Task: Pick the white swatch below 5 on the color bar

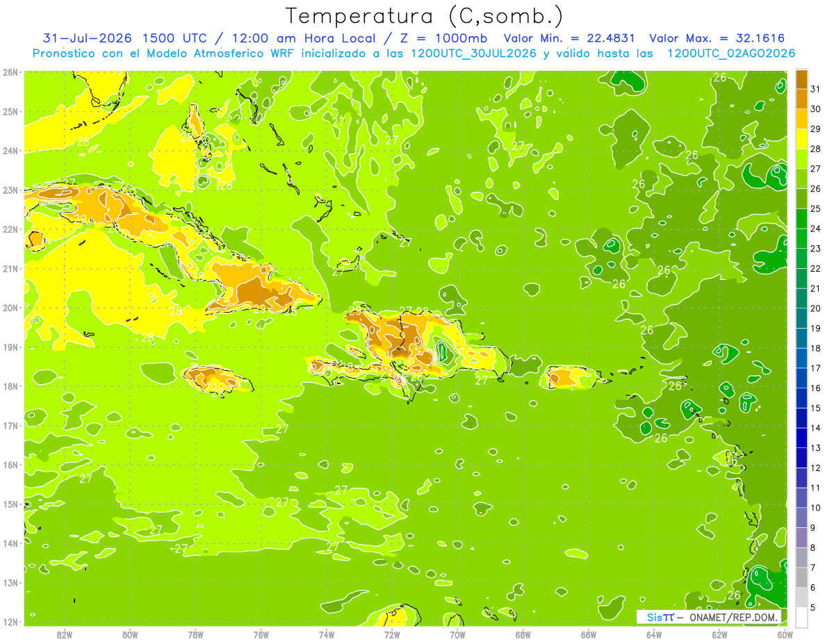Action: pyautogui.click(x=801, y=617)
